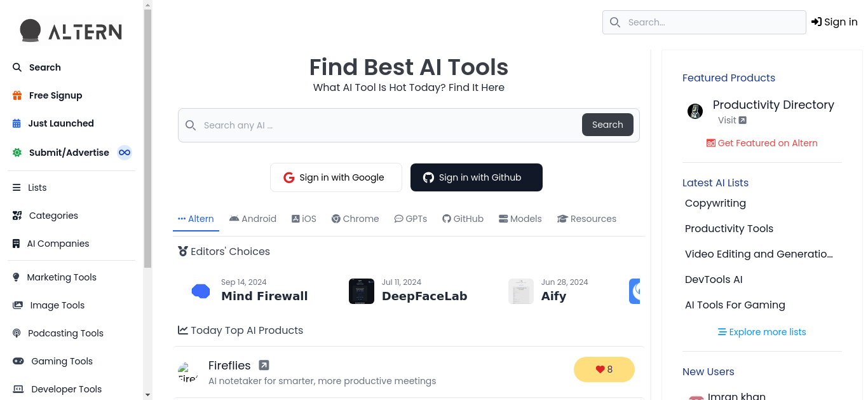
Task: Open the DevTools AI list
Action: point(714,280)
